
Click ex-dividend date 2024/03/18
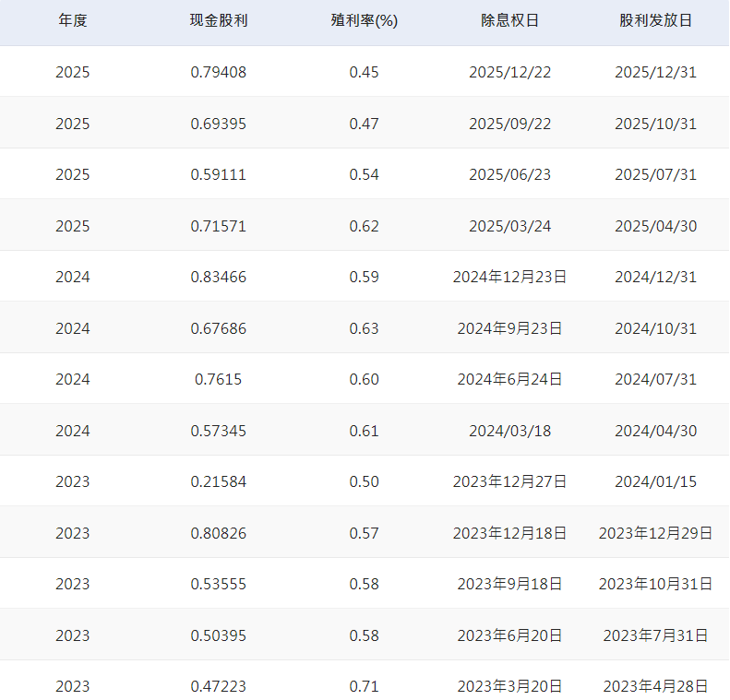tap(509, 431)
